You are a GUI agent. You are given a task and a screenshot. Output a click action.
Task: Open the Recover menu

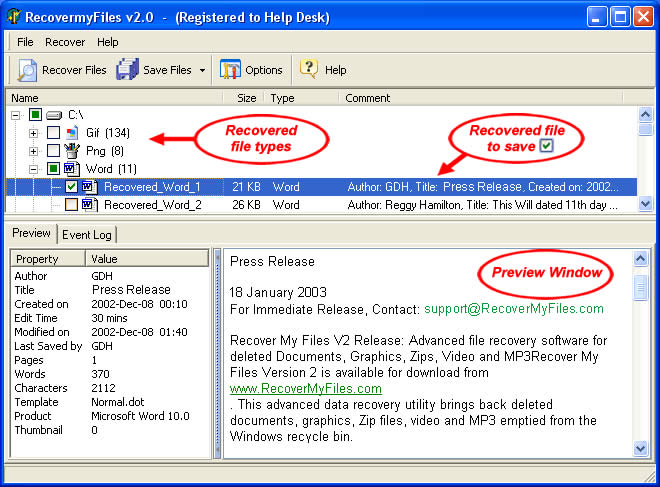point(65,42)
